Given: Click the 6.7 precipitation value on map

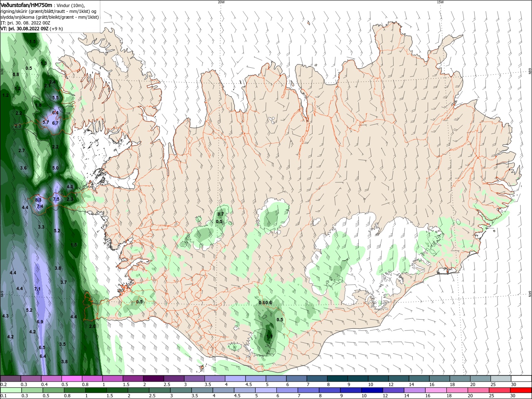Looking at the screenshot, I should tap(55, 123).
